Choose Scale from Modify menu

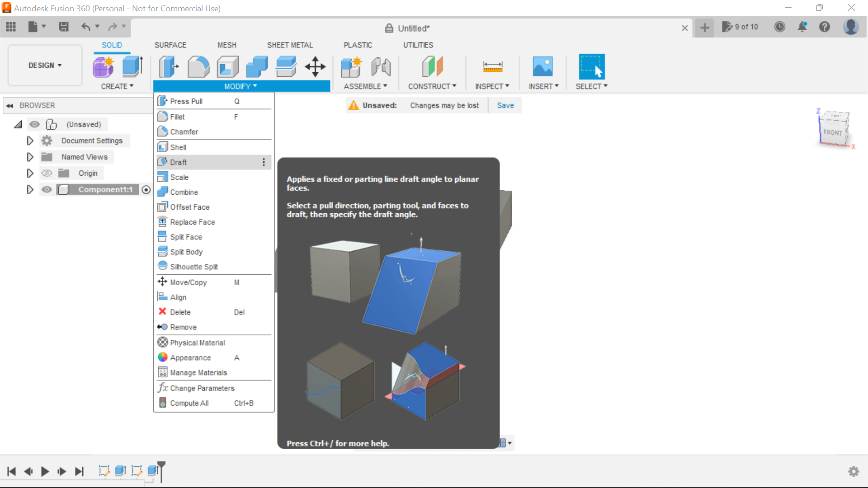214,177
